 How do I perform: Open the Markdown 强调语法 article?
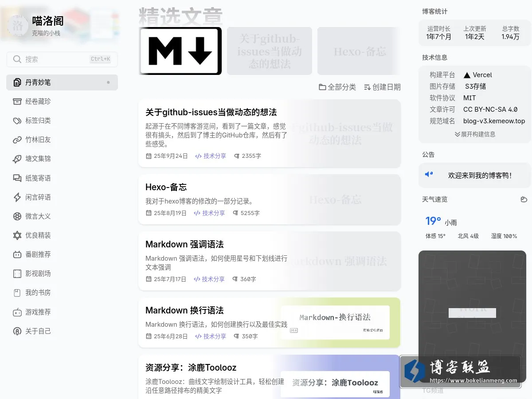184,244
